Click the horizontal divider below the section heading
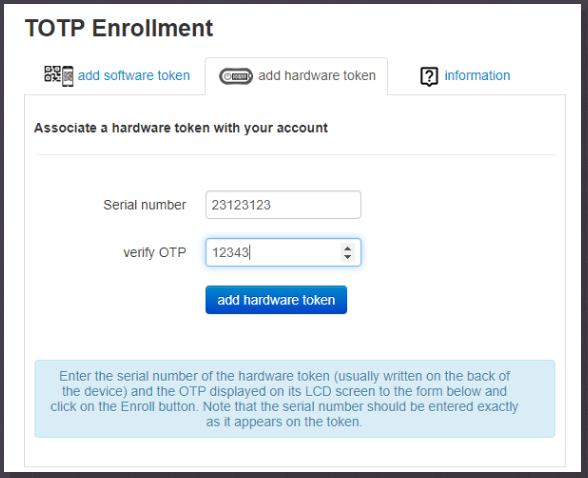Screen dimensions: 588x478 294,154
